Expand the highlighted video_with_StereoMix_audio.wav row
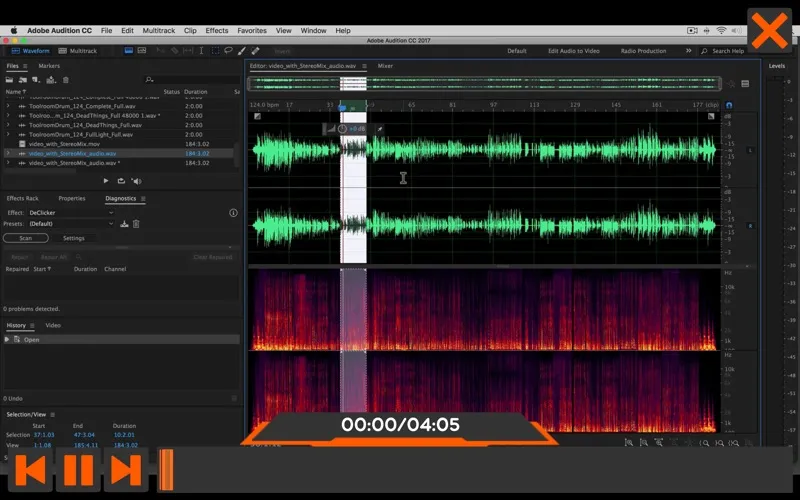This screenshot has height=500, width=800. 8,153
